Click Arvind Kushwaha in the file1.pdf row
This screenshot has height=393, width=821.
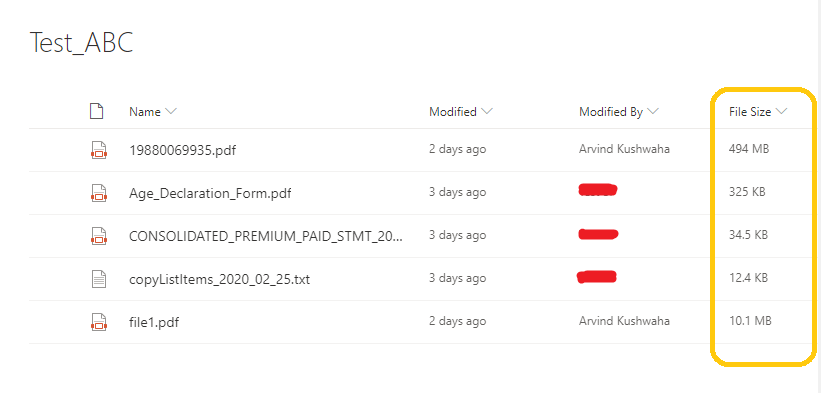point(624,321)
